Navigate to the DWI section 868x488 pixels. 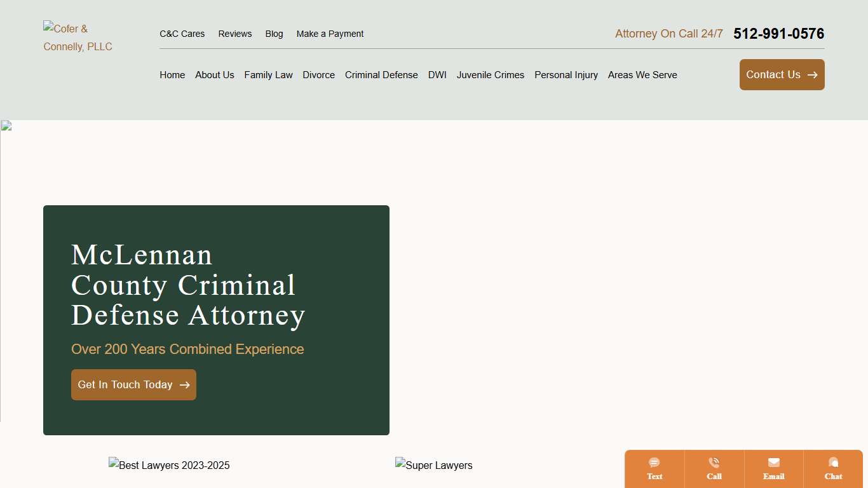click(437, 74)
